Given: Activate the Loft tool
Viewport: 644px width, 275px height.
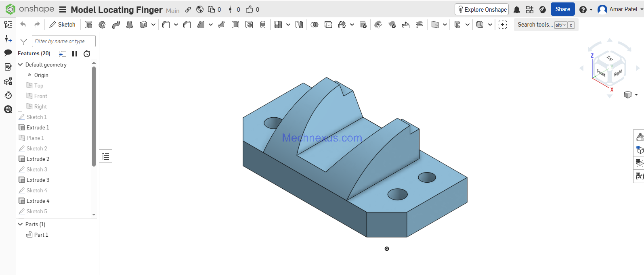Looking at the screenshot, I should pos(130,25).
